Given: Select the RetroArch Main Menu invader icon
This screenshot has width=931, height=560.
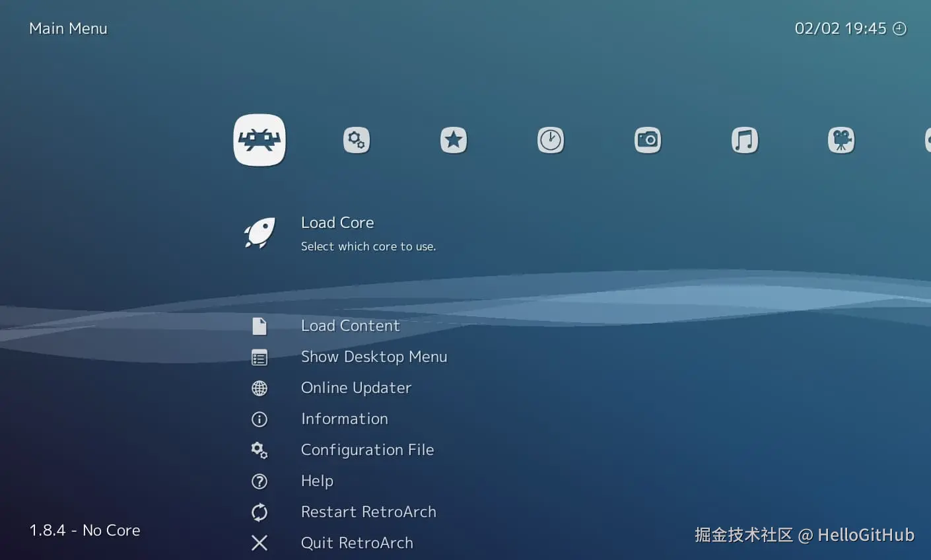Looking at the screenshot, I should (259, 140).
